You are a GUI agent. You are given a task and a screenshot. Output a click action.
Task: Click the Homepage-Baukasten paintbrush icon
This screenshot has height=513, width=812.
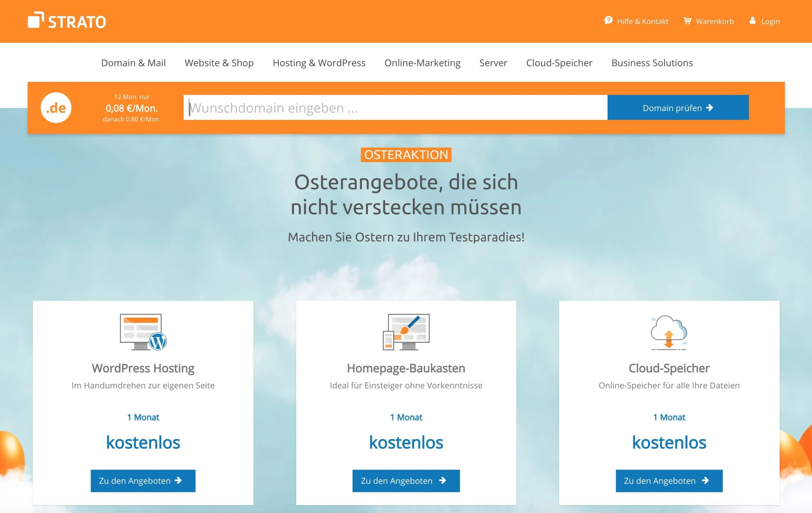[406, 332]
